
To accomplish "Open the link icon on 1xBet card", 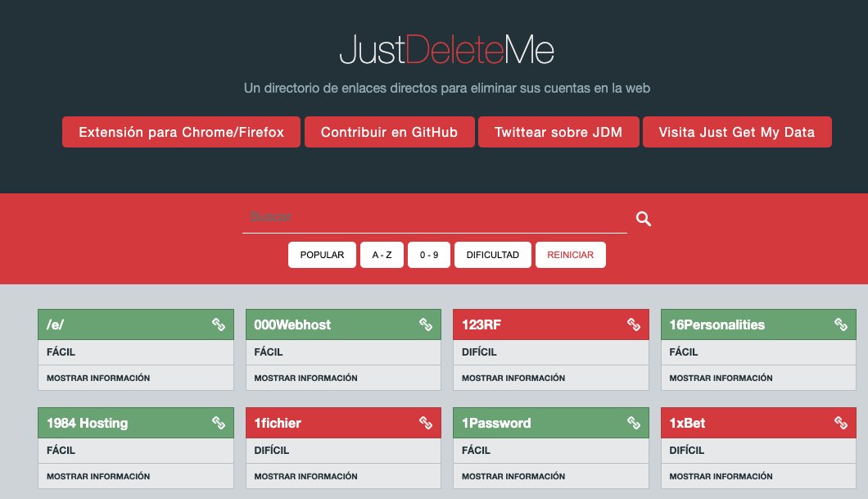I will click(x=841, y=423).
